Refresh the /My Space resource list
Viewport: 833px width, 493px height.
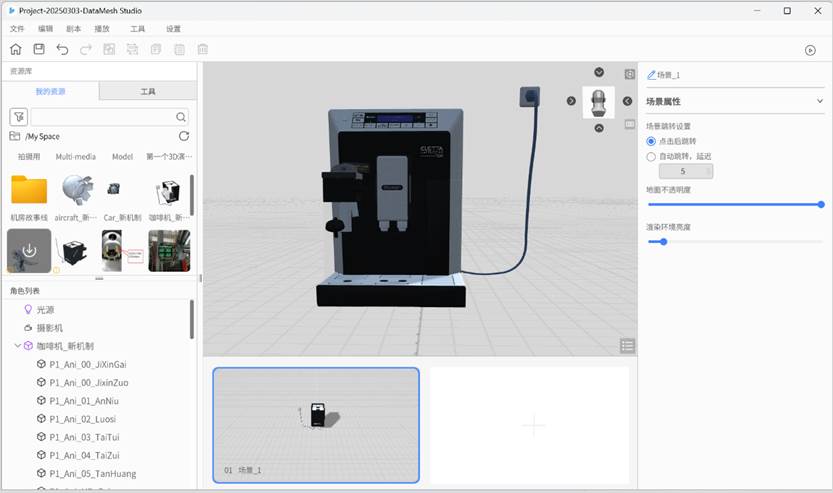point(183,136)
